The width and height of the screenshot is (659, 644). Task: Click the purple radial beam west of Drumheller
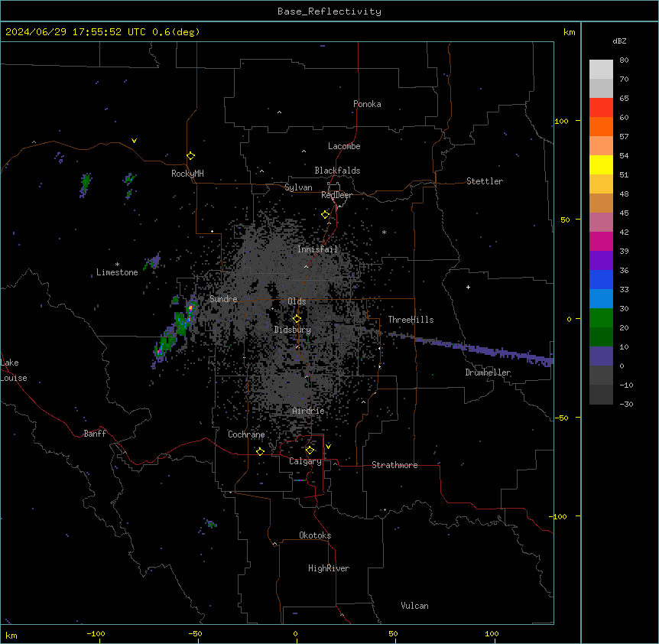tap(471, 349)
